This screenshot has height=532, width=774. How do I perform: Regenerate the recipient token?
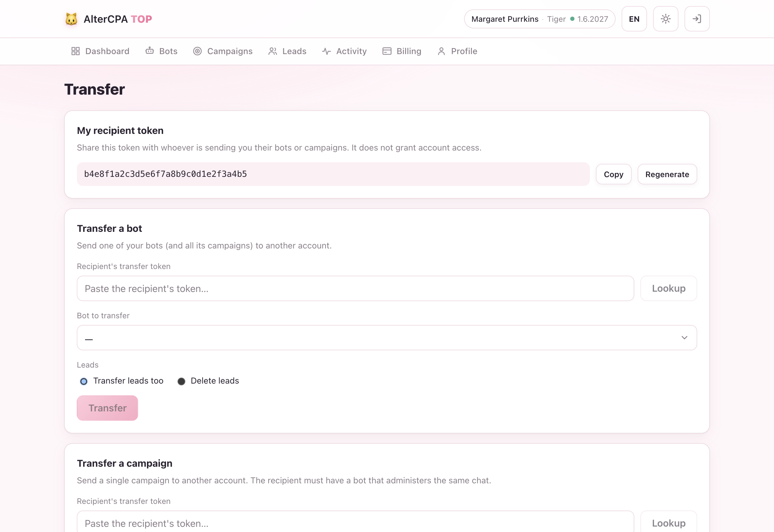(667, 174)
